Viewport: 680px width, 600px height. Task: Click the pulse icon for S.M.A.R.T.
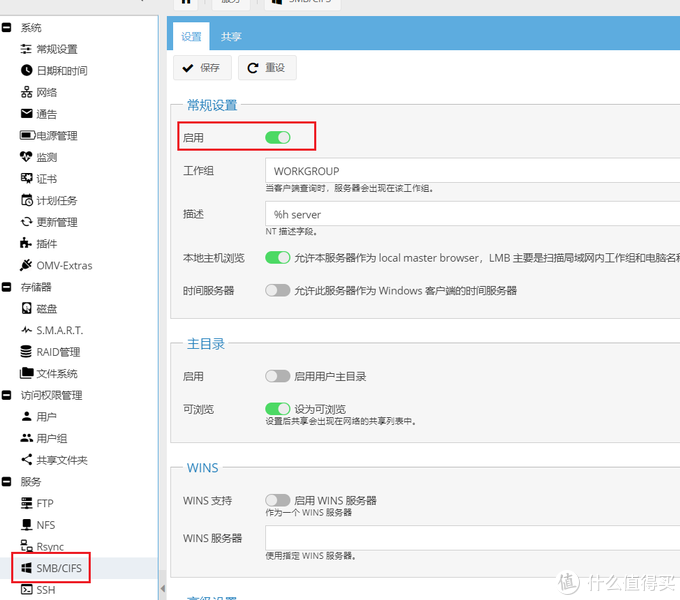pyautogui.click(x=26, y=330)
